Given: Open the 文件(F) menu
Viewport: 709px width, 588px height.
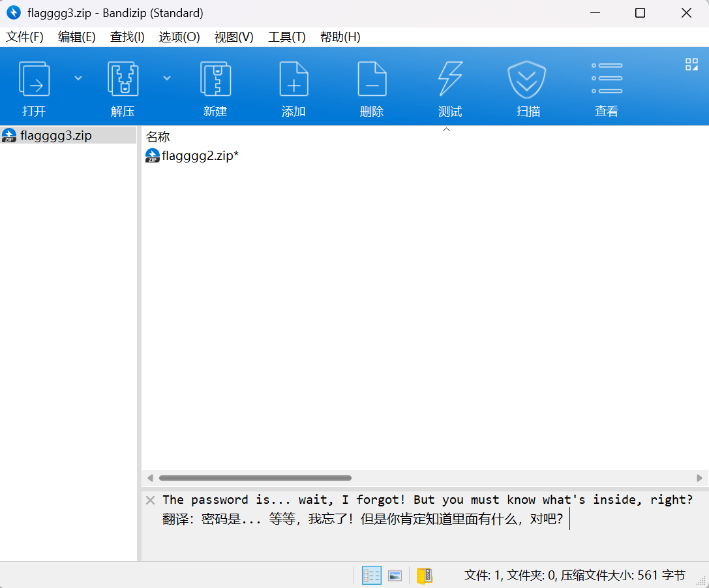Looking at the screenshot, I should (x=25, y=37).
